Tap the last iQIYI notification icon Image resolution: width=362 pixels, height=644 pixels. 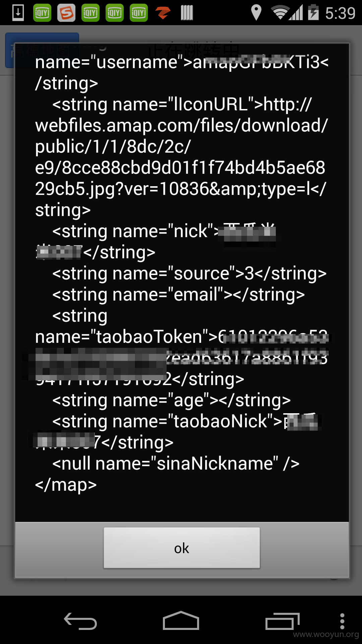tap(139, 13)
